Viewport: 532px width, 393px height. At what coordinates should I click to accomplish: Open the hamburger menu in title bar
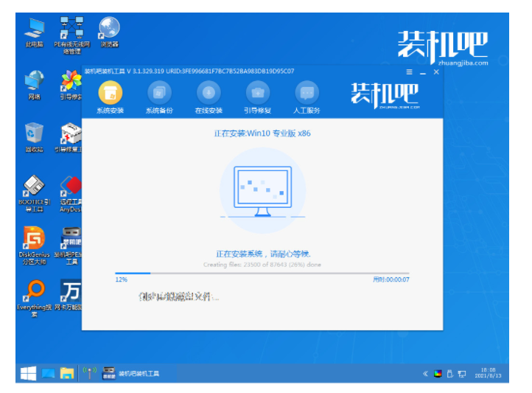(409, 72)
